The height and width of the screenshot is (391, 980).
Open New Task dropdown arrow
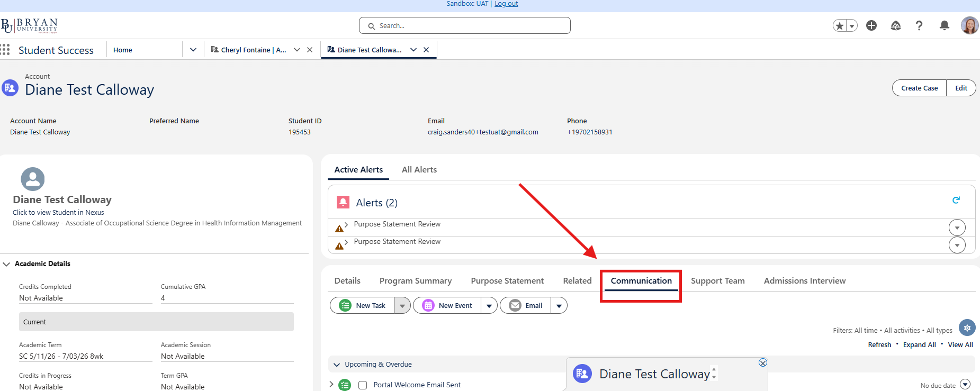click(402, 305)
